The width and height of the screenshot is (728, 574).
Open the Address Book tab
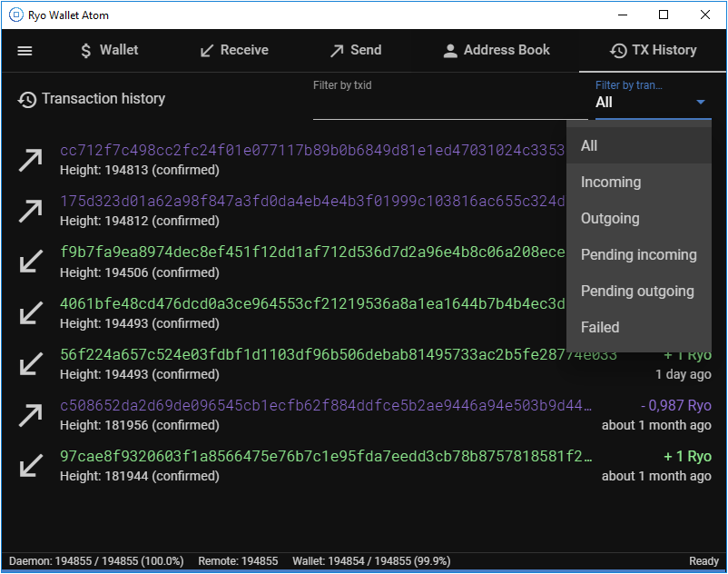(497, 50)
